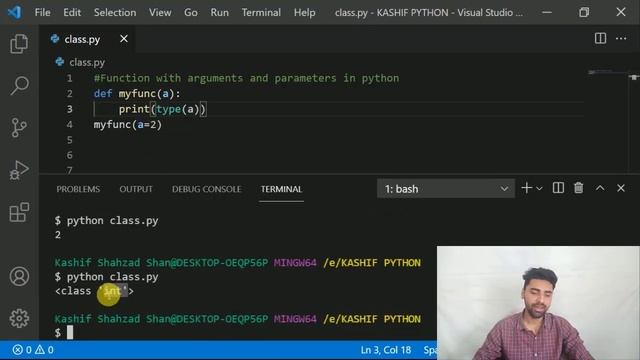Screen dimensions: 640x360
Task: Switch to the DEBUG CONSOLE tab
Action: 207,189
